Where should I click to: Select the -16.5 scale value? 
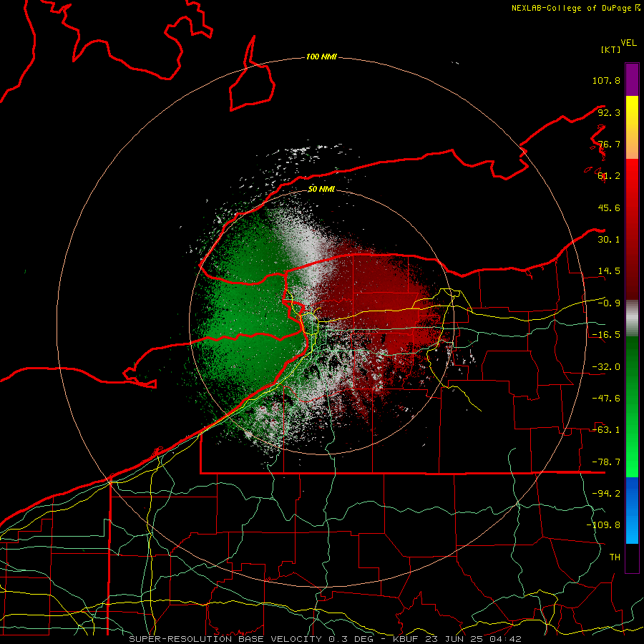click(606, 335)
